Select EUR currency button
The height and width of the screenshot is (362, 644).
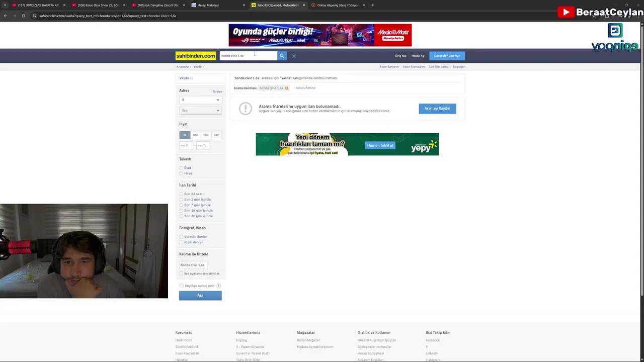(206, 135)
